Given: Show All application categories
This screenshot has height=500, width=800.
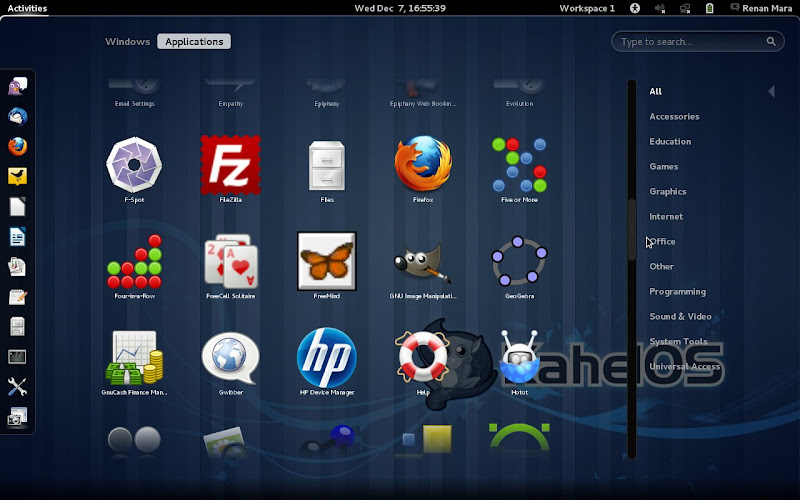Looking at the screenshot, I should point(655,91).
